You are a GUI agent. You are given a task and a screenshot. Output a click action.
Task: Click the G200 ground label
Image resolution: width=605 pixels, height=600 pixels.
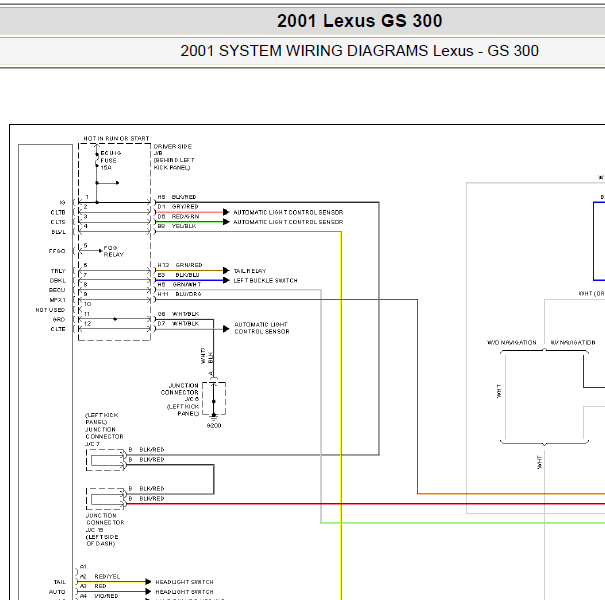(x=214, y=426)
